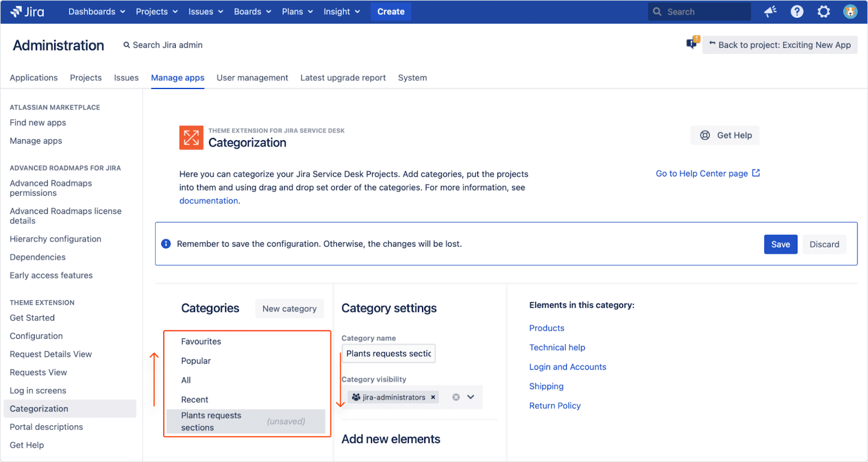Open the Plans dropdown menu
868x462 pixels.
click(297, 11)
